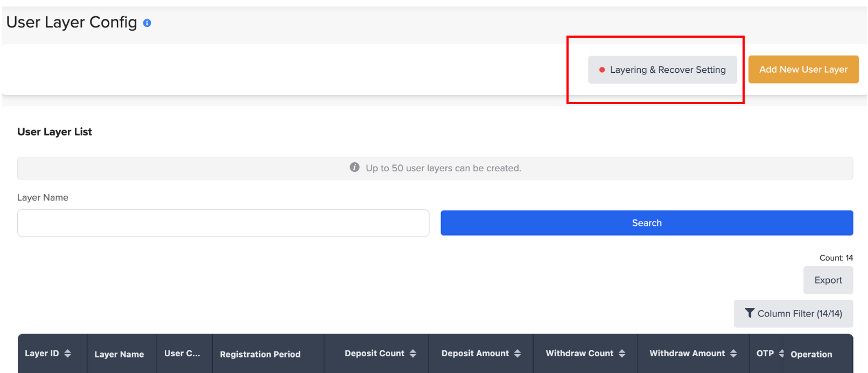Click the sort arrows on Deposit Amount
The image size is (868, 373).
517,354
